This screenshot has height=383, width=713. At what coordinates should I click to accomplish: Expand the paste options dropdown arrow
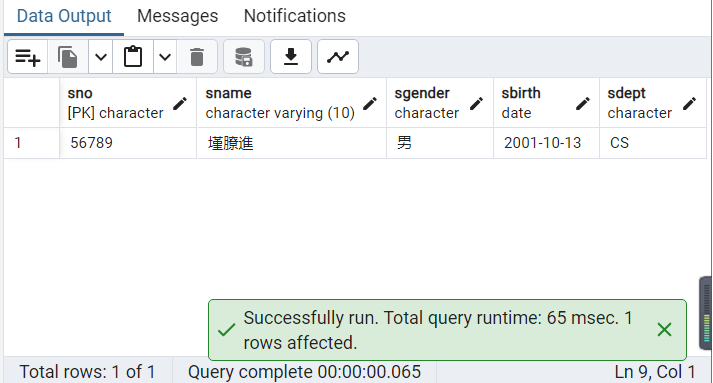pyautogui.click(x=165, y=57)
